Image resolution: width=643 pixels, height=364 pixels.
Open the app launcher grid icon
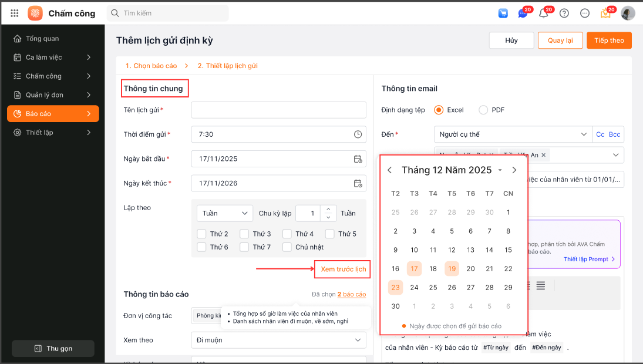15,13
